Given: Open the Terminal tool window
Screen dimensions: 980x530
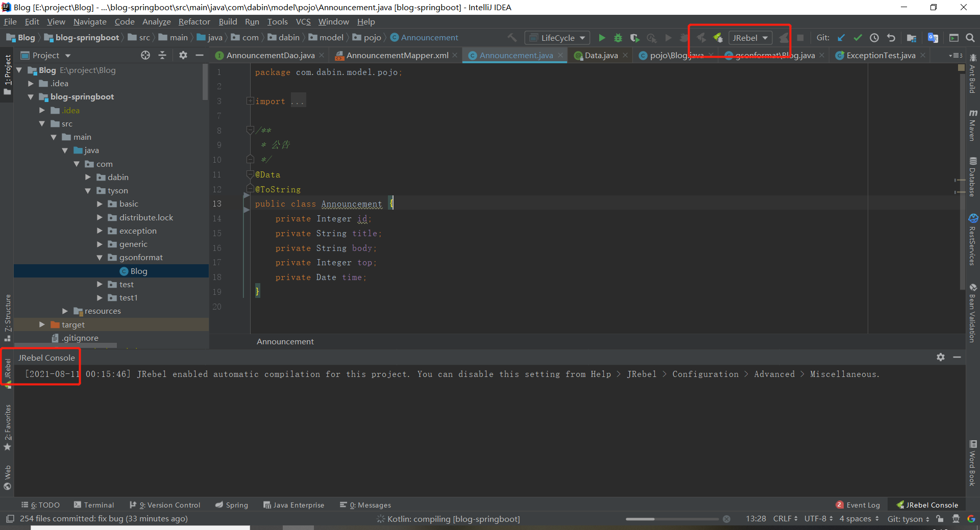Looking at the screenshot, I should point(94,505).
